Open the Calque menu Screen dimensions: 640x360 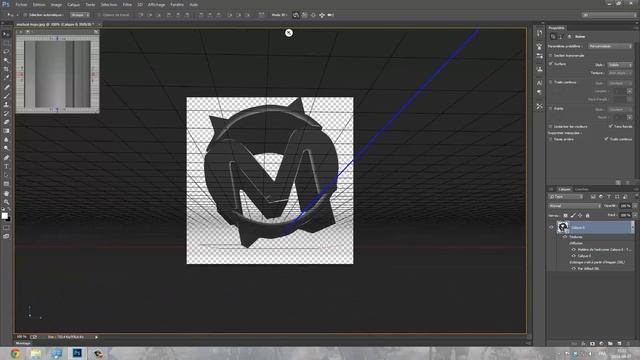73,4
